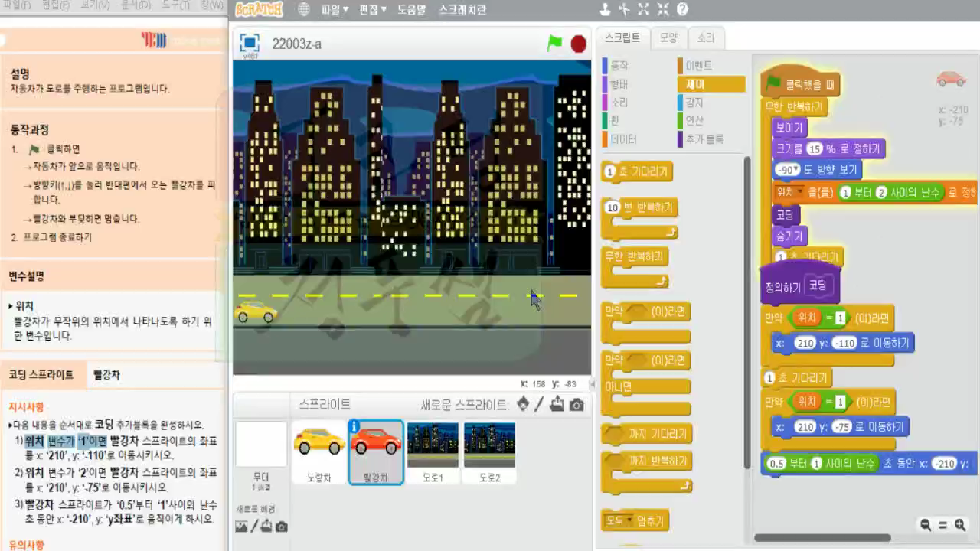Take backdrop photo from camera
This screenshot has height=551, width=980.
(x=282, y=527)
